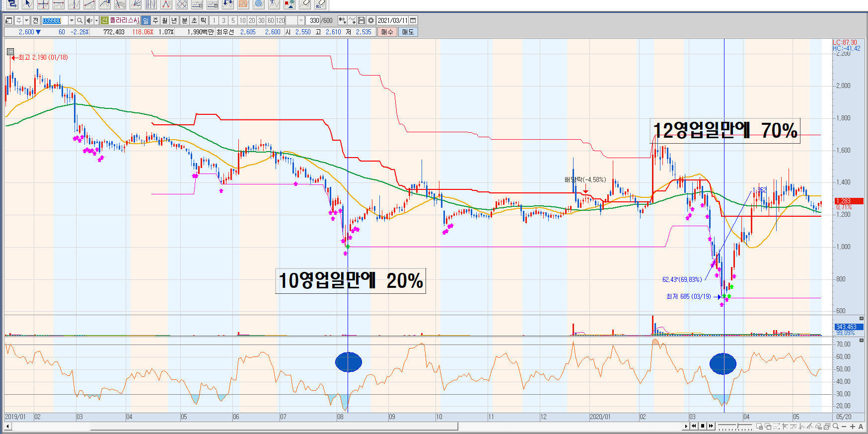
Task: Select the down-arrows marker tool
Action: click(x=228, y=4)
